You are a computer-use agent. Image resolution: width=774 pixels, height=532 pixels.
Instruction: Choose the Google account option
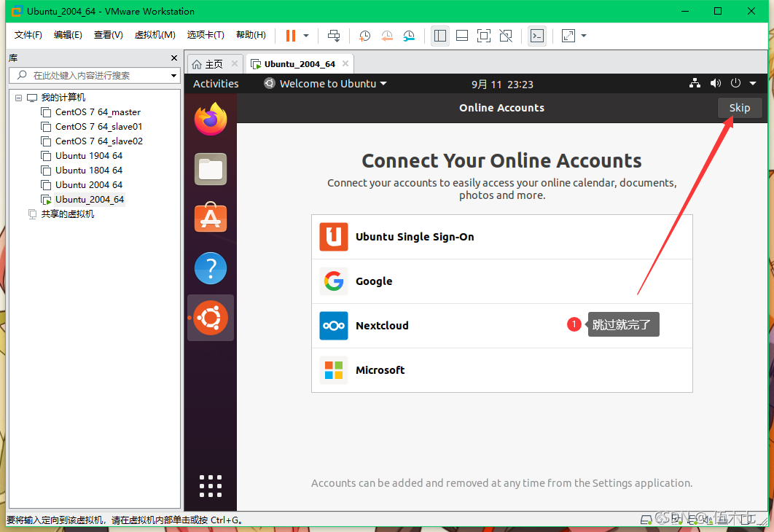pos(501,281)
